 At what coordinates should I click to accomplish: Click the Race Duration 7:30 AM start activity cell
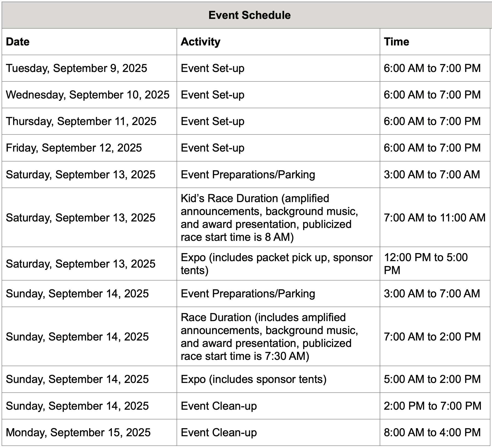point(269,337)
